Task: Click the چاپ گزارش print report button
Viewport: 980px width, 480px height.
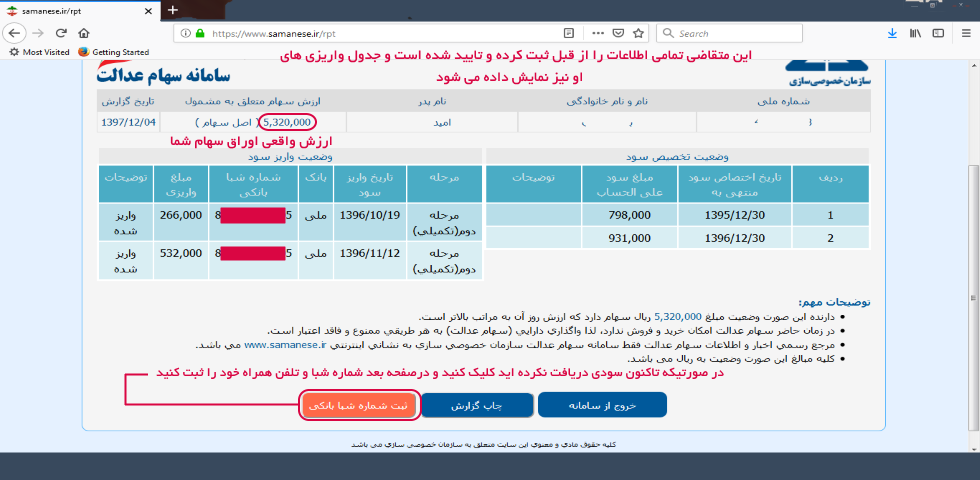Action: coord(476,405)
